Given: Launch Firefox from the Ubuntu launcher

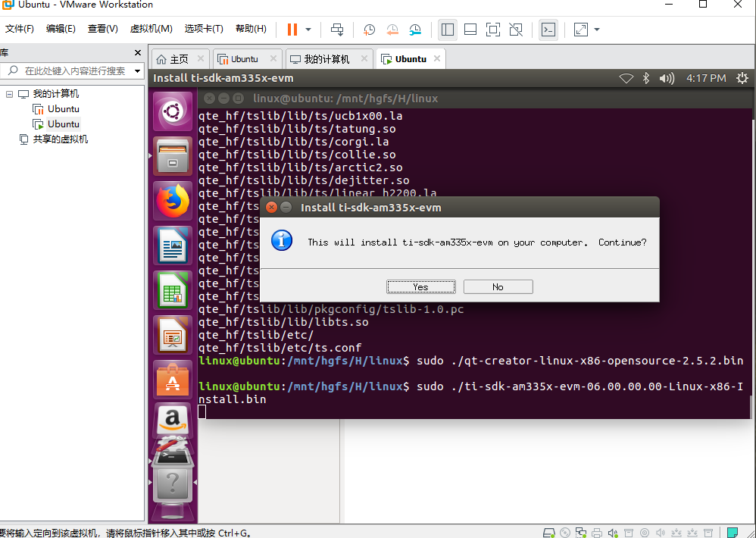Looking at the screenshot, I should (173, 201).
